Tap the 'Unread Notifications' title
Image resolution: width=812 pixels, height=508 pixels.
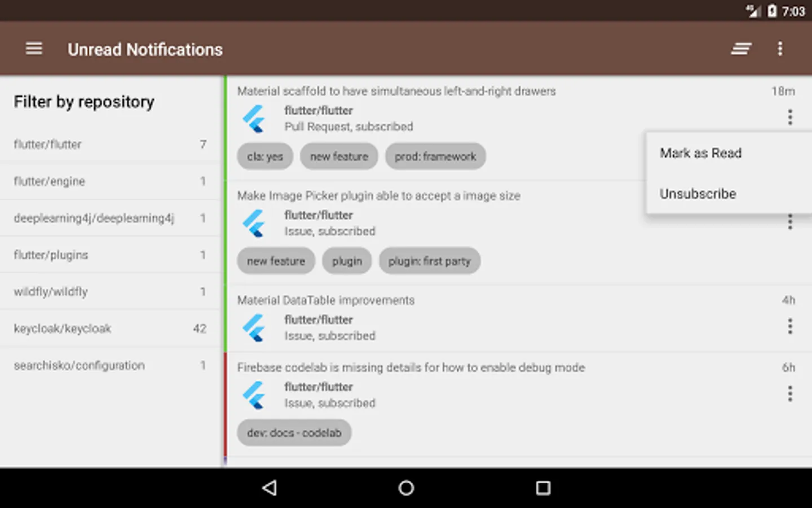tap(145, 50)
